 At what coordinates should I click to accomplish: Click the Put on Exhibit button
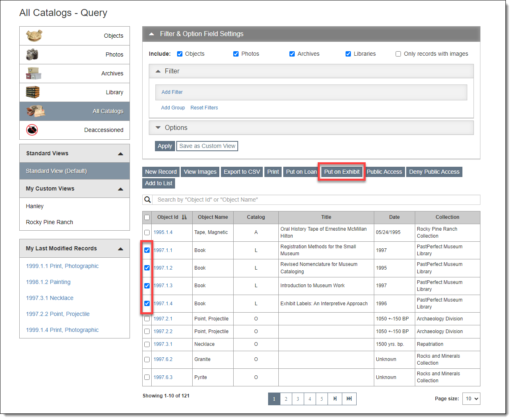(341, 172)
